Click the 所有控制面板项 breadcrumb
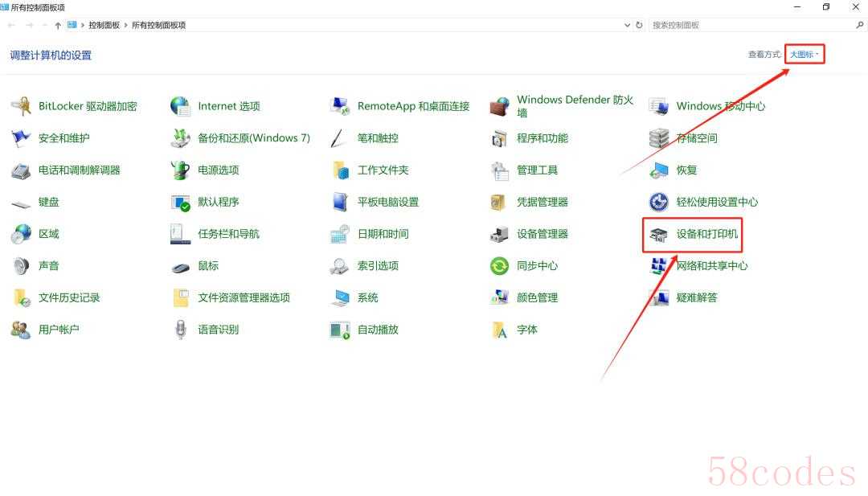 pos(159,25)
